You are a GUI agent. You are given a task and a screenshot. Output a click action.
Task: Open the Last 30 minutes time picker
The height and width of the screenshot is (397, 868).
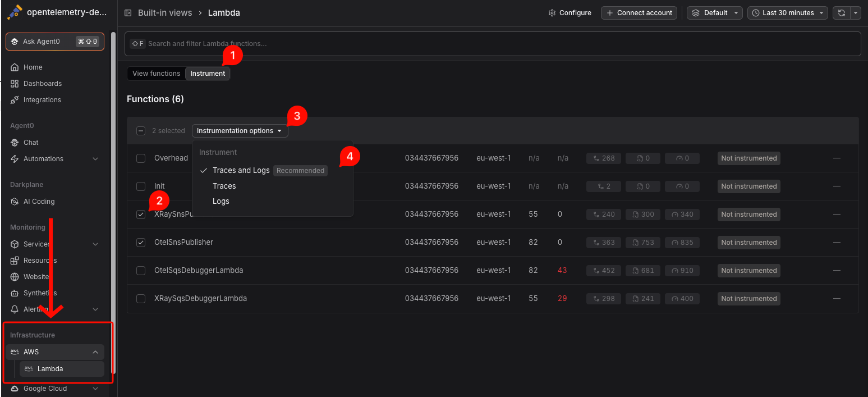[x=788, y=13]
